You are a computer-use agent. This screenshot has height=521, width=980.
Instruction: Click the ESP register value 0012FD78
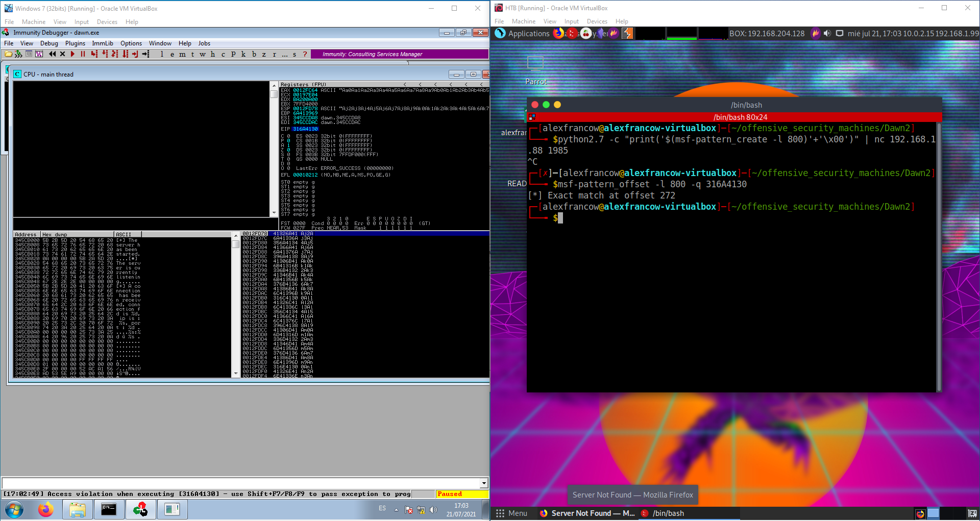pos(305,109)
